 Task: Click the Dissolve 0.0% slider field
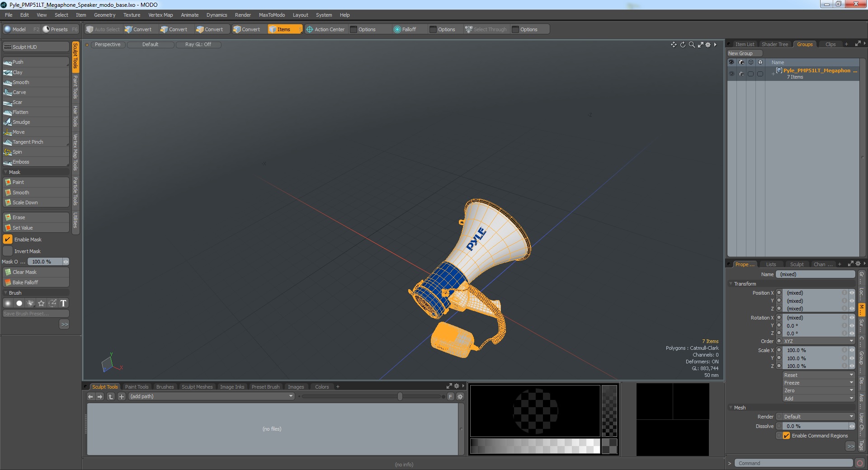coord(818,426)
